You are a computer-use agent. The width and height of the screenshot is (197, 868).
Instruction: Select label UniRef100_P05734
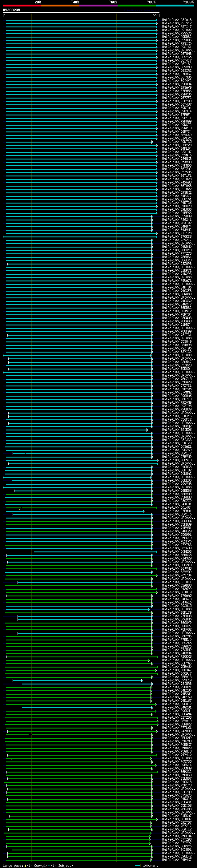(x=177, y=575)
